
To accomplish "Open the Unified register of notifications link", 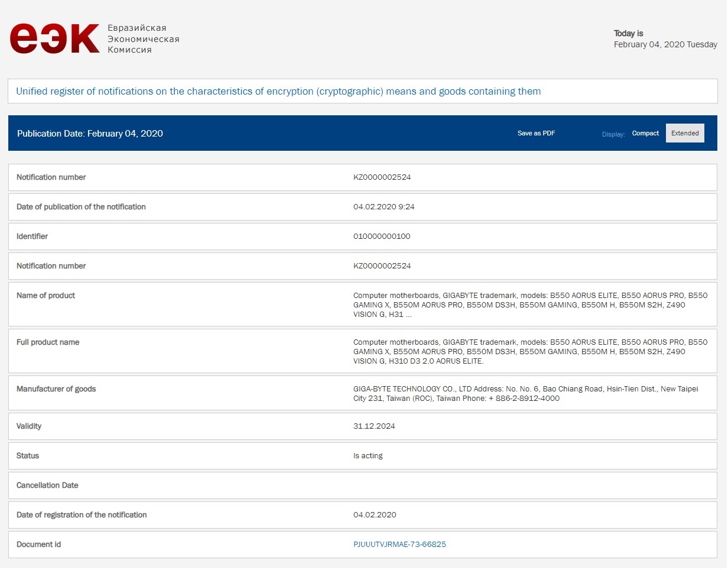I will click(x=278, y=91).
